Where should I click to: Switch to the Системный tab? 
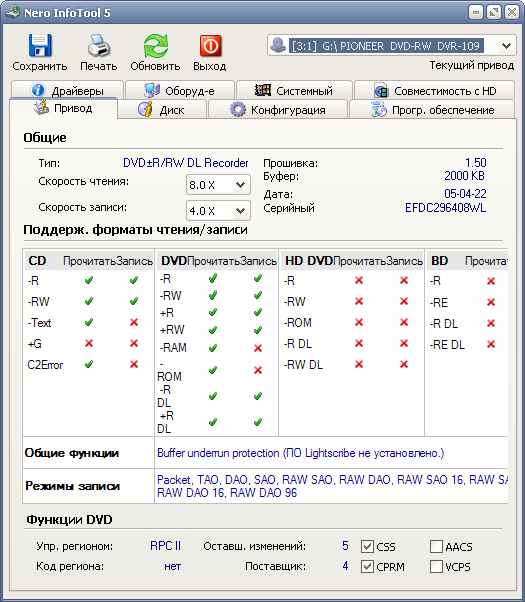(x=294, y=91)
